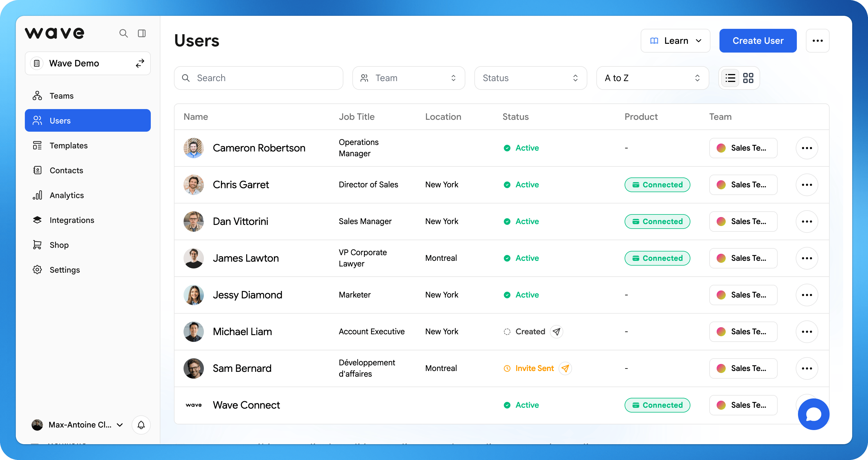868x460 pixels.
Task: Click the Product column header
Action: pos(641,117)
